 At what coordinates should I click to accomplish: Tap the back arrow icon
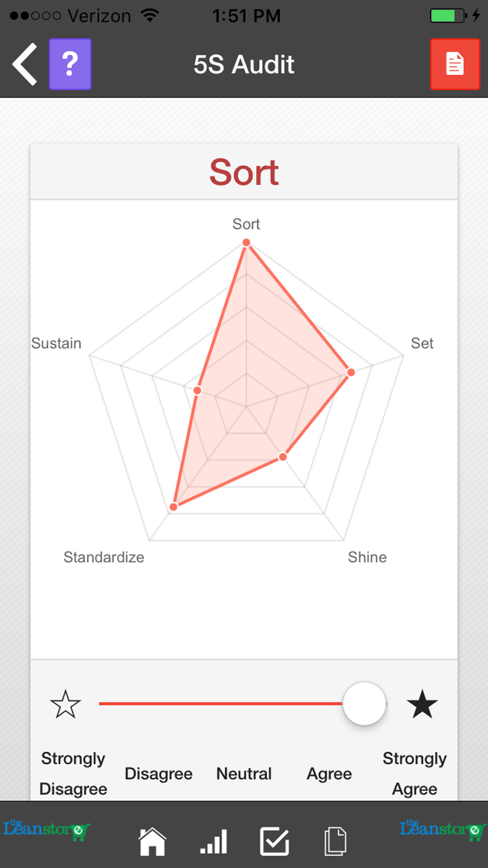25,64
